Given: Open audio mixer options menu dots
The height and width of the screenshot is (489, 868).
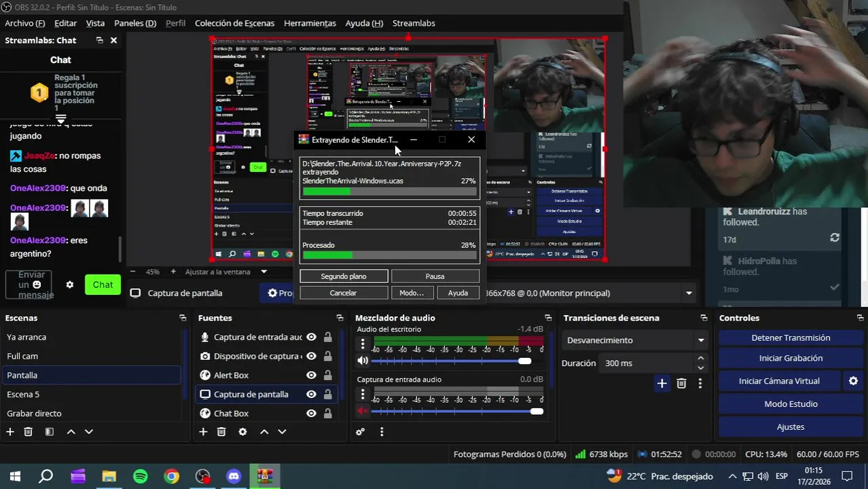Looking at the screenshot, I should 382,431.
